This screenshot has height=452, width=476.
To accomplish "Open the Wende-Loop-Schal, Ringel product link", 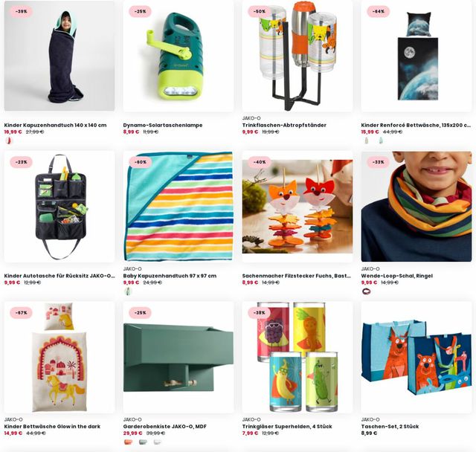I will [x=396, y=276].
